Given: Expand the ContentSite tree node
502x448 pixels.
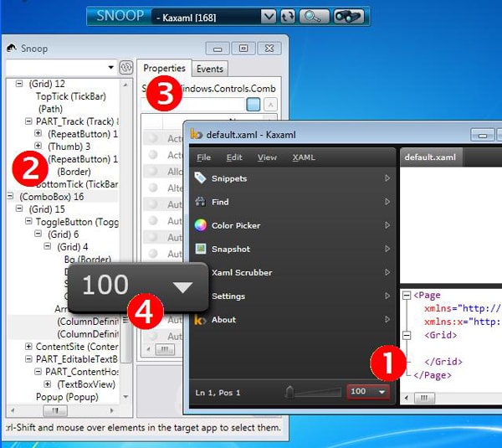Looking at the screenshot, I should point(28,347).
